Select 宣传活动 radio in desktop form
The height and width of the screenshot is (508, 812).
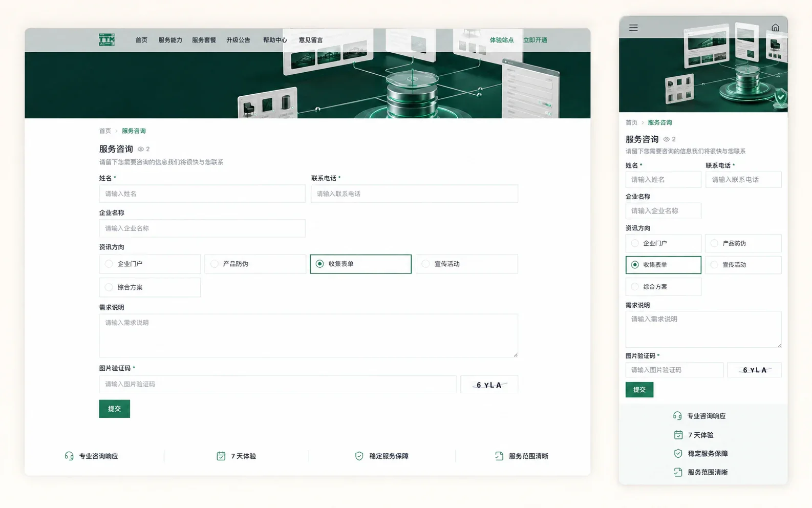tap(425, 264)
